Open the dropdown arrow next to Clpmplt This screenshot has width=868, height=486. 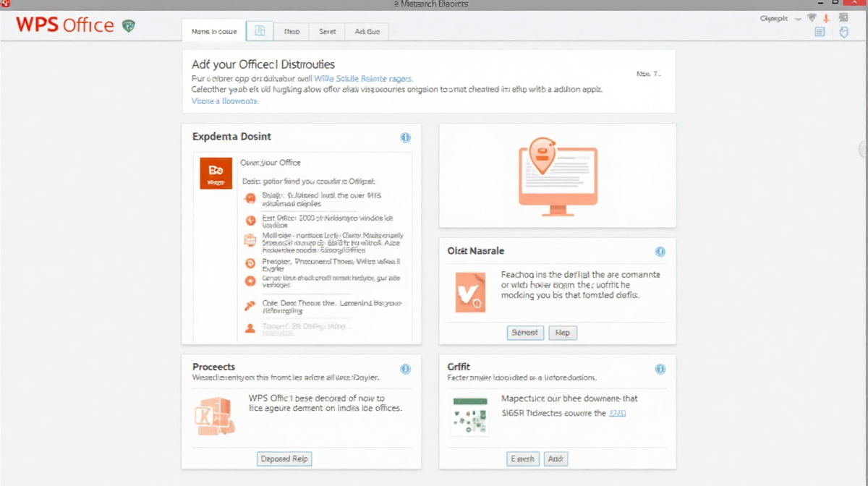798,19
